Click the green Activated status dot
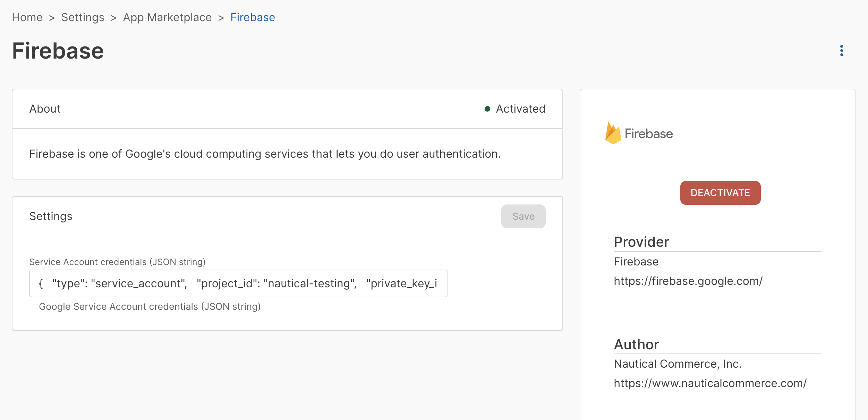 click(487, 109)
